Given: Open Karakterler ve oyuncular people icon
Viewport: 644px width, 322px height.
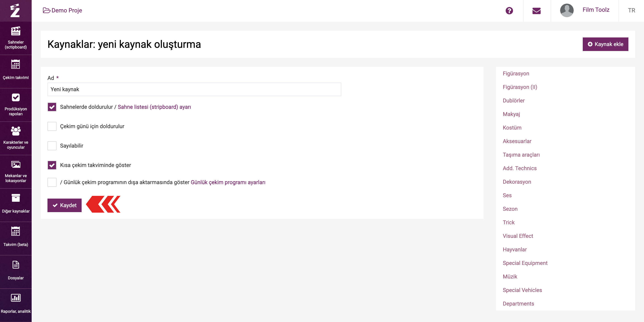Looking at the screenshot, I should coord(16,131).
